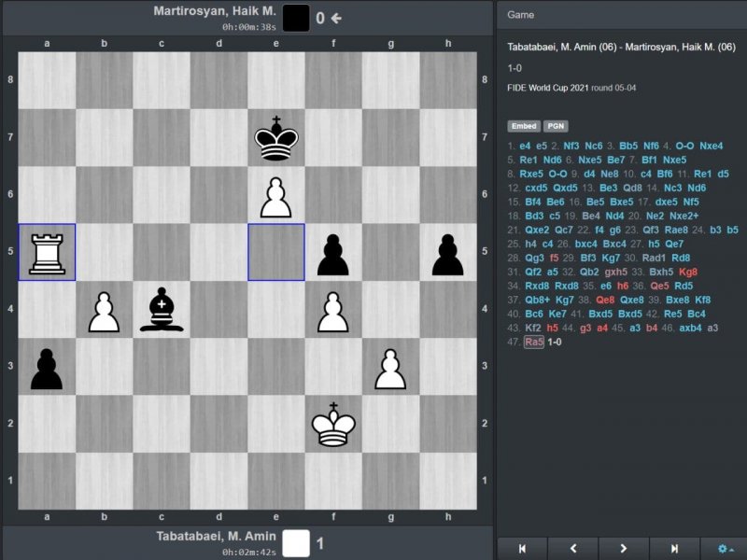This screenshot has width=747, height=560.
Task: Step back one move with left arrow
Action: (x=572, y=549)
